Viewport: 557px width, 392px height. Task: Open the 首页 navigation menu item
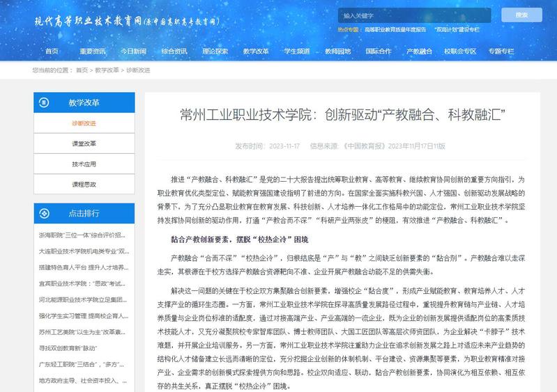pos(52,51)
